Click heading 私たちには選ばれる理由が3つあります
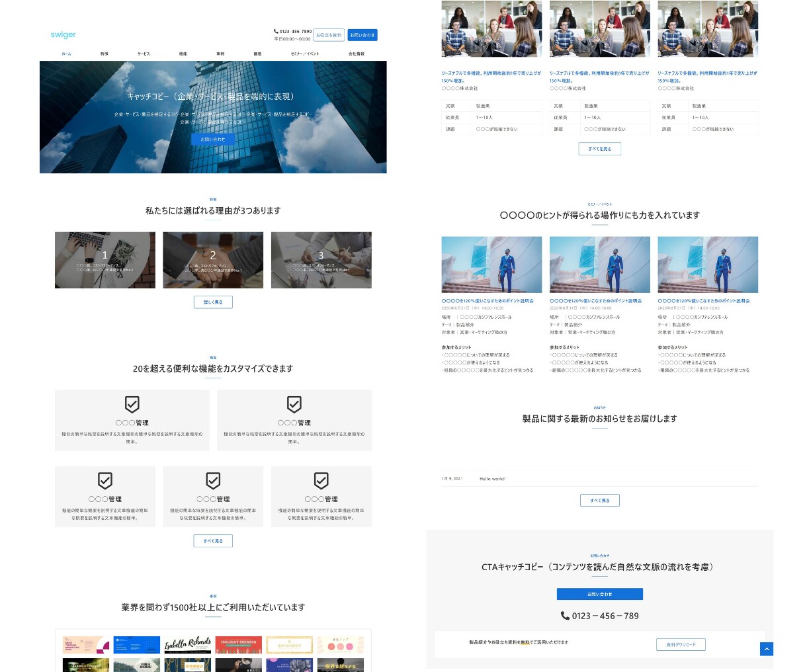This screenshot has height=672, width=807. (x=213, y=210)
